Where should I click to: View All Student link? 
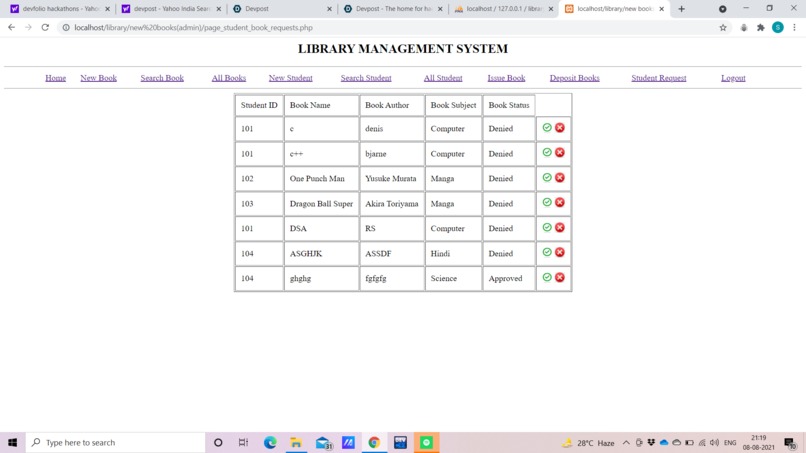tap(443, 78)
